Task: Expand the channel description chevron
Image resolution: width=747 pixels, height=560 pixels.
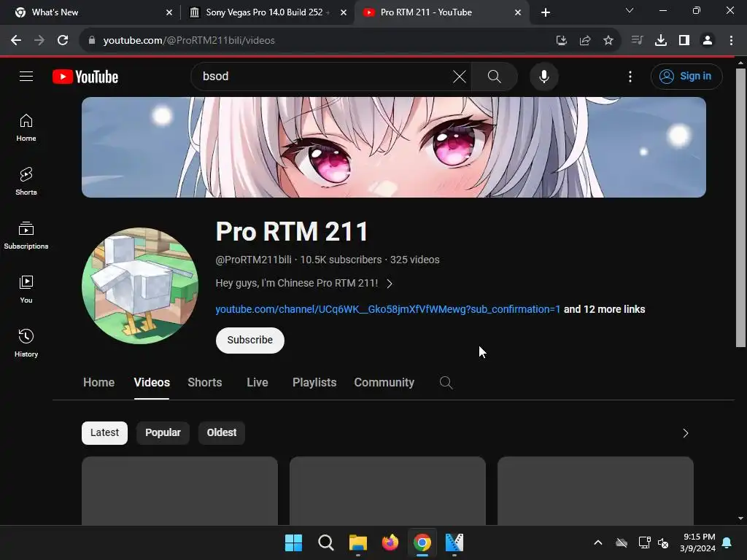Action: 390,284
